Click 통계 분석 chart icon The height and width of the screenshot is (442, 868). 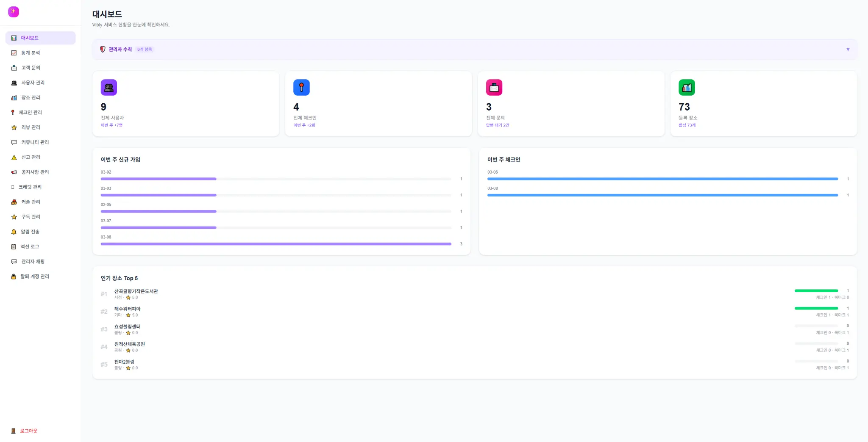click(x=14, y=53)
